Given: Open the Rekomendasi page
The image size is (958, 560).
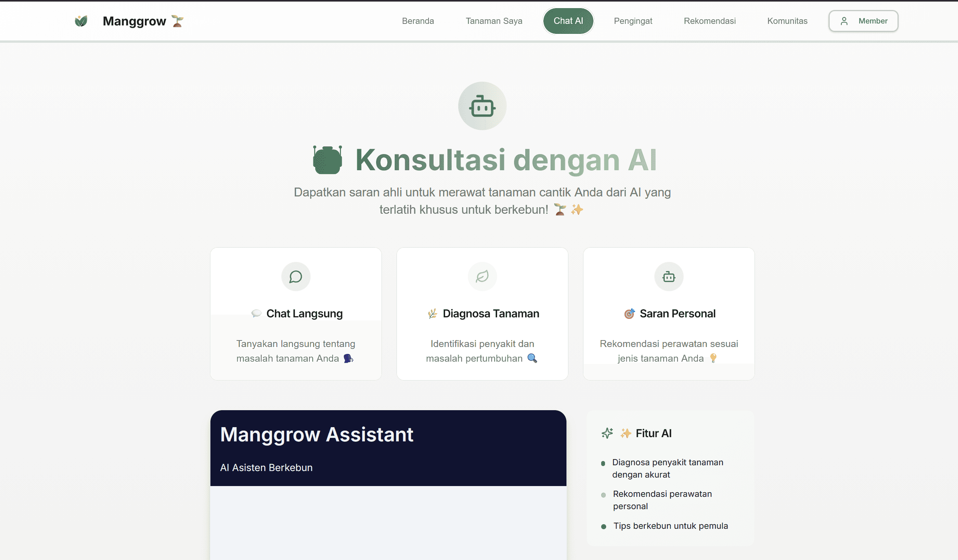Looking at the screenshot, I should (709, 21).
